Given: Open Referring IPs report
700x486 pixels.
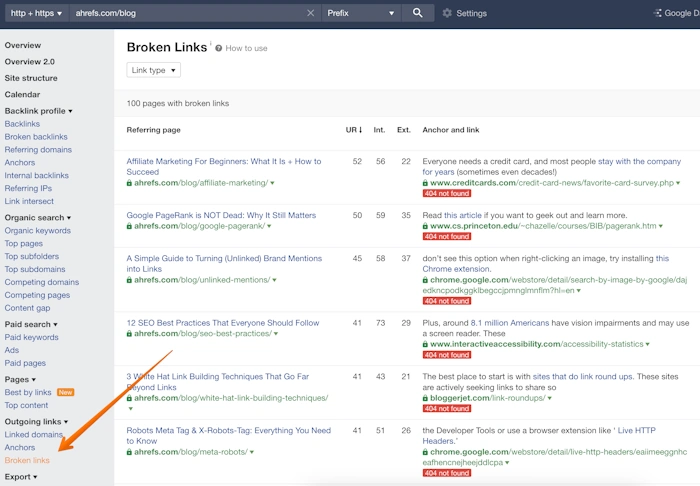Looking at the screenshot, I should tap(28, 188).
